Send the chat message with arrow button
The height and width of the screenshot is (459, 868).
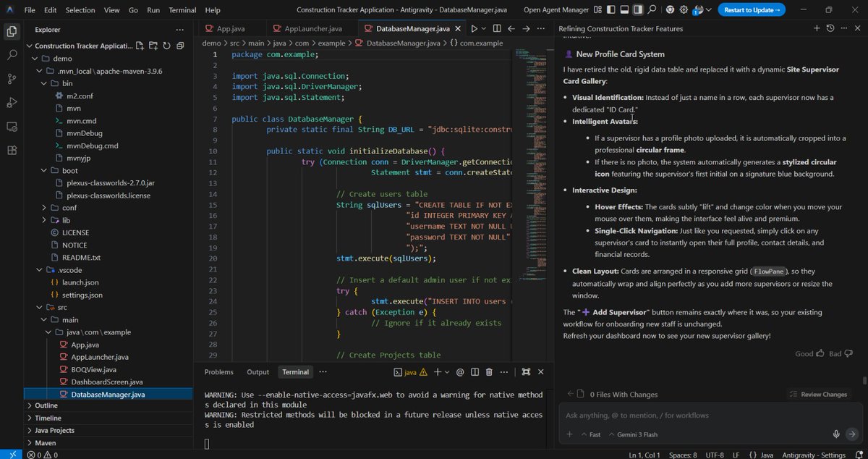[x=851, y=434]
